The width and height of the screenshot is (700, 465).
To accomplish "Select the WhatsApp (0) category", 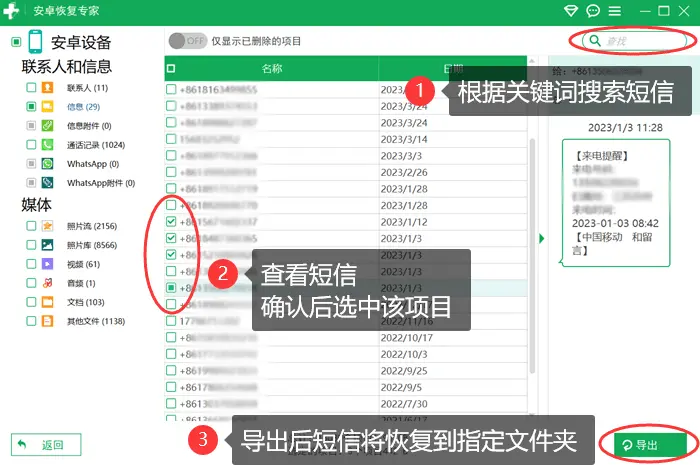I will click(x=93, y=164).
